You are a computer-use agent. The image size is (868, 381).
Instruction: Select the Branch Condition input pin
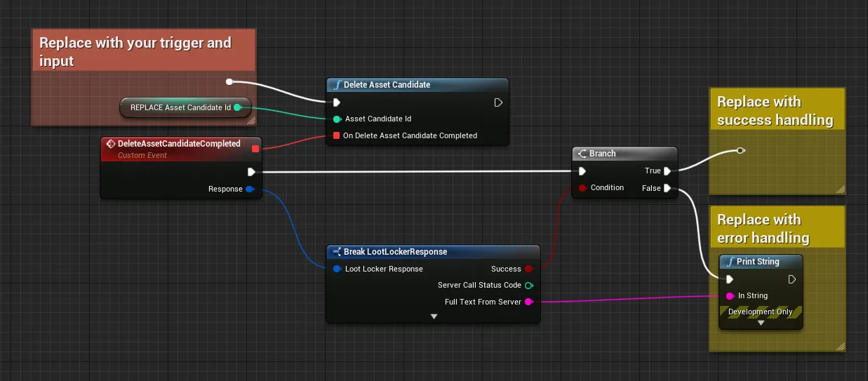tap(582, 187)
